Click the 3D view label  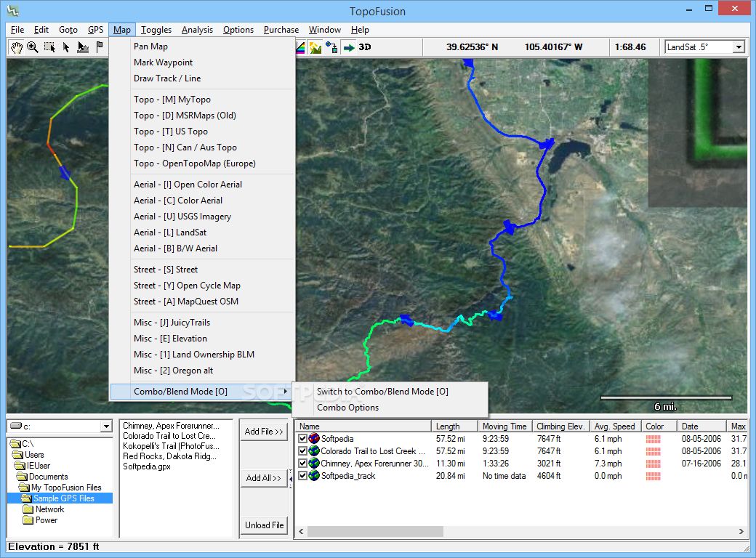pos(364,47)
